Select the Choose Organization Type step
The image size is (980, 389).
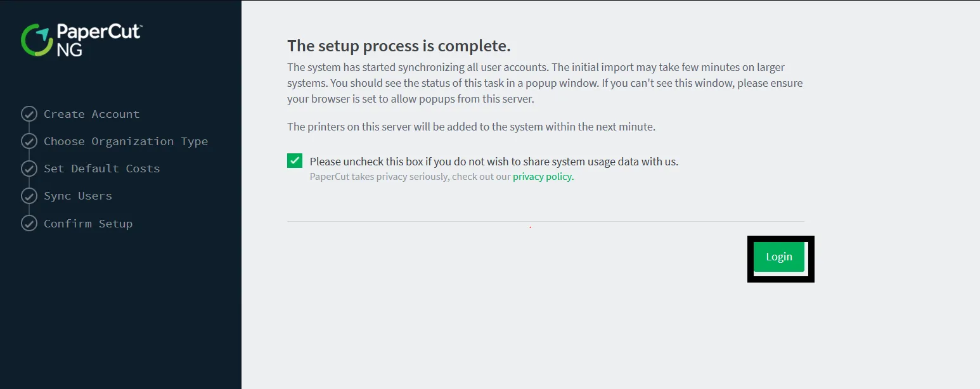pyautogui.click(x=126, y=141)
